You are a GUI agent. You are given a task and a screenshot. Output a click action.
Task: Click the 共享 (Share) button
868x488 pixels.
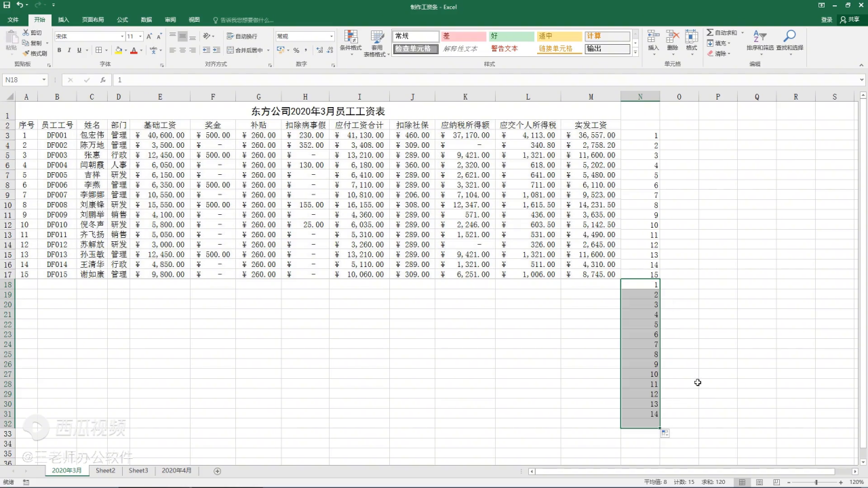tap(850, 20)
